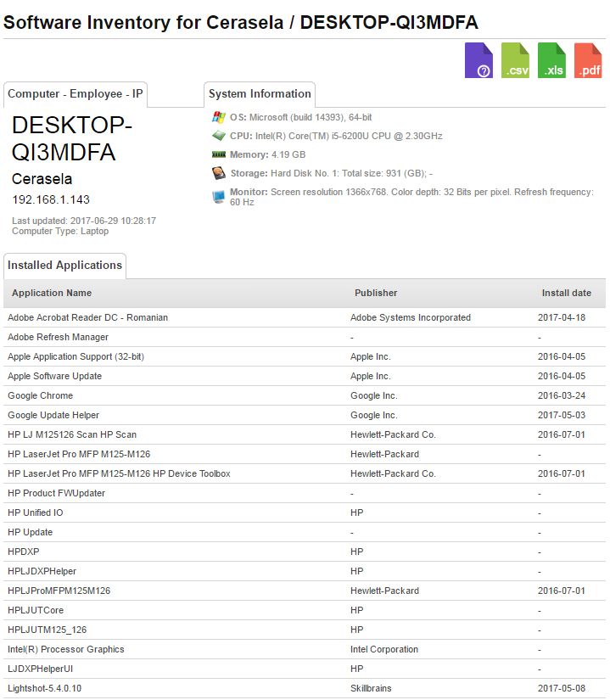
Task: Click the CPU chip icon
Action: coord(218,136)
